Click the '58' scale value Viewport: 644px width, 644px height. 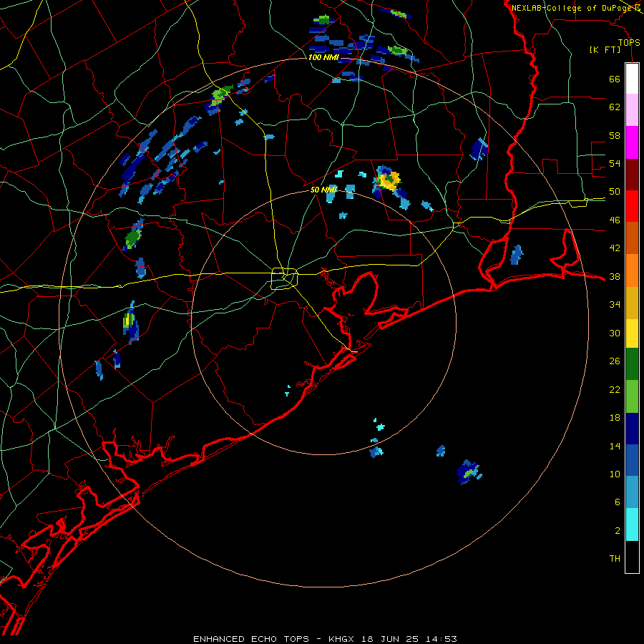[x=615, y=135]
